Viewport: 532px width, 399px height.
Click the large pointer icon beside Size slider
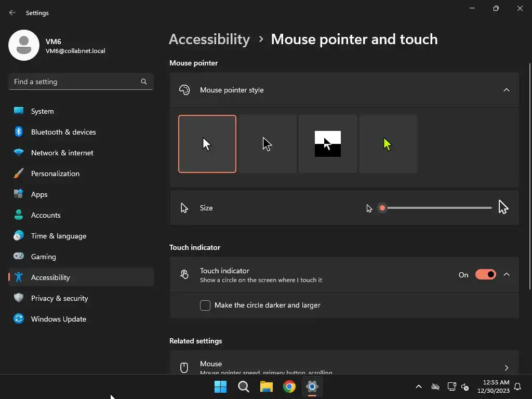(x=503, y=207)
